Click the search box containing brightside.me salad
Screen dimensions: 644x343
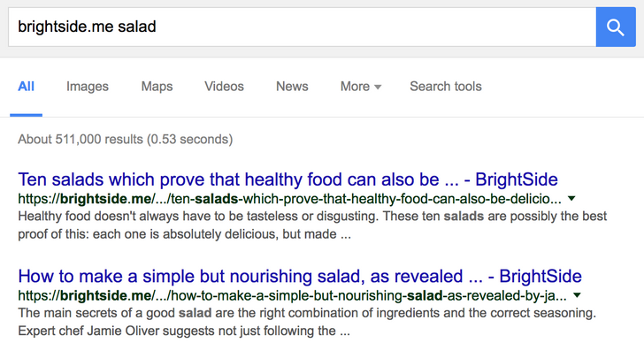(x=303, y=27)
